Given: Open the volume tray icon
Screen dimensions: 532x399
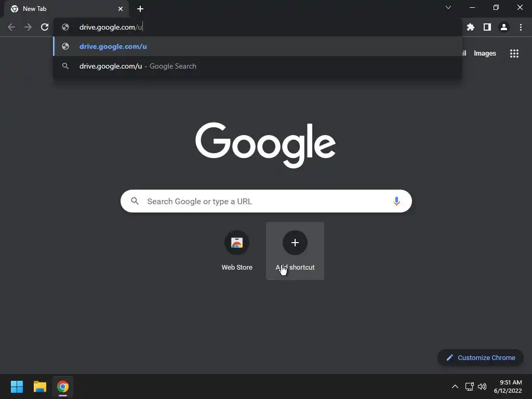Looking at the screenshot, I should tap(482, 387).
